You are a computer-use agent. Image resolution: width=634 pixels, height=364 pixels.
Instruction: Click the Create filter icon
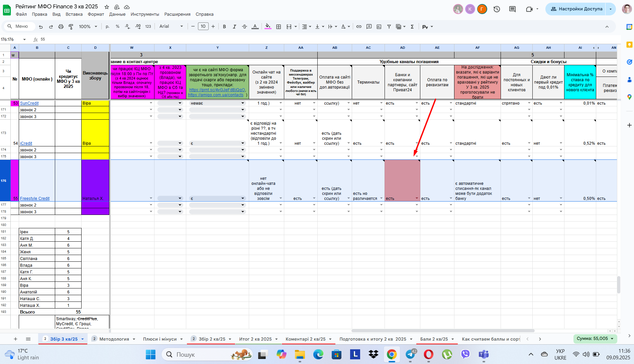pos(389,27)
